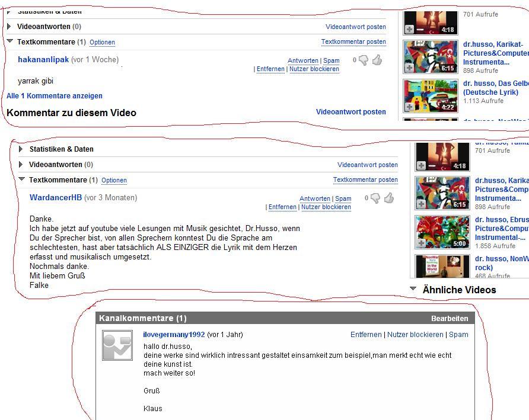This screenshot has height=420, width=529.
Task: Collapse Textkommentare above the WardancerHB comment
Action: coord(21,179)
